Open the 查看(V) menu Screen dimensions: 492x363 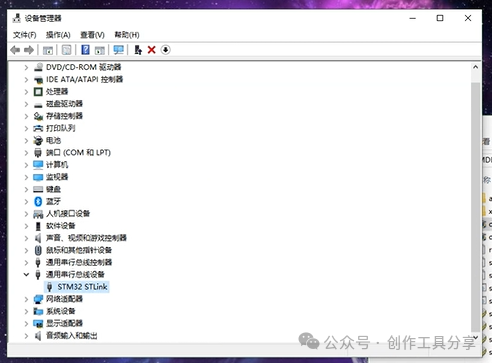pos(92,35)
